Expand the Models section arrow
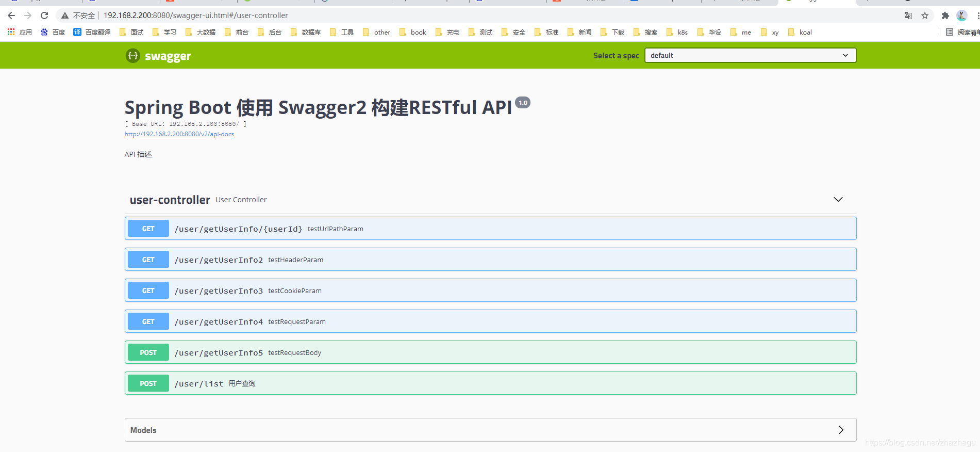This screenshot has height=452, width=980. [x=841, y=430]
